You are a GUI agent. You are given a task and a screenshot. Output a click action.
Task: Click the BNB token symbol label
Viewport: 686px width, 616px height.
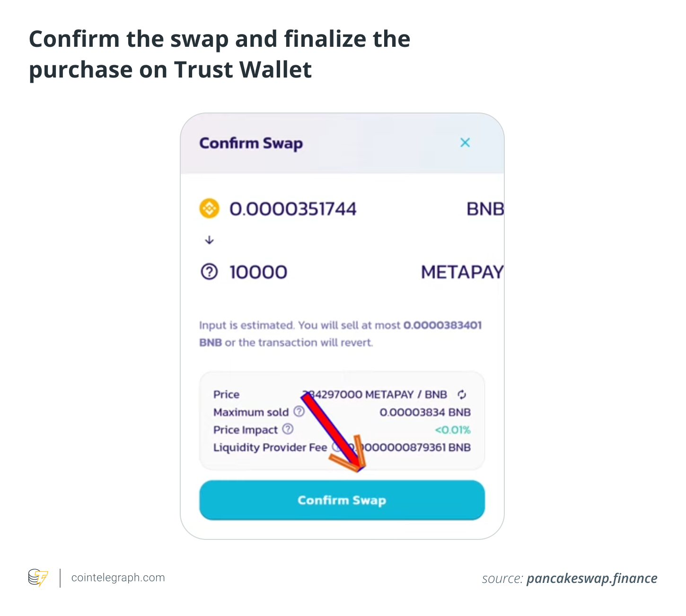485,209
